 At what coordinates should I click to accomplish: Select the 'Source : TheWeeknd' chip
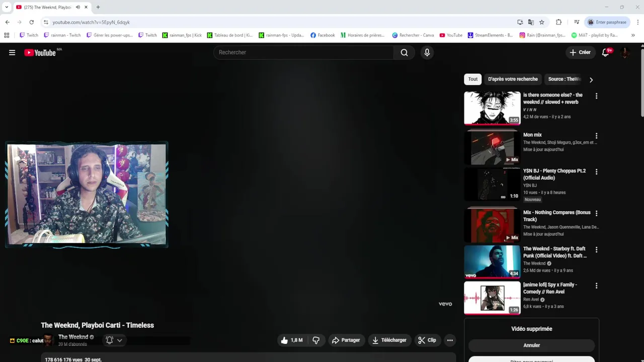pyautogui.click(x=565, y=79)
